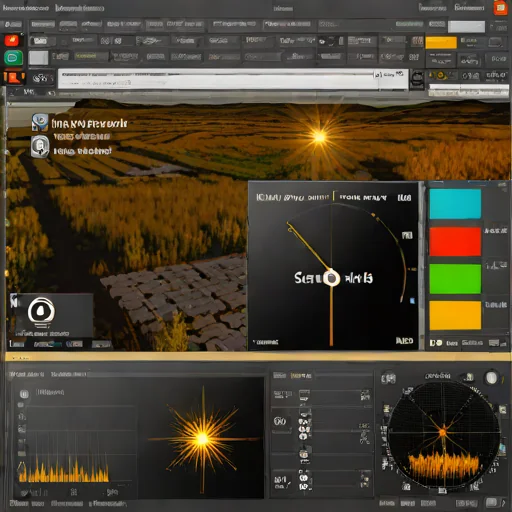Image resolution: width=512 pixels, height=512 pixels.
Task: Click the orange histogram graph in the bottom-left panel
Action: pyautogui.click(x=64, y=469)
